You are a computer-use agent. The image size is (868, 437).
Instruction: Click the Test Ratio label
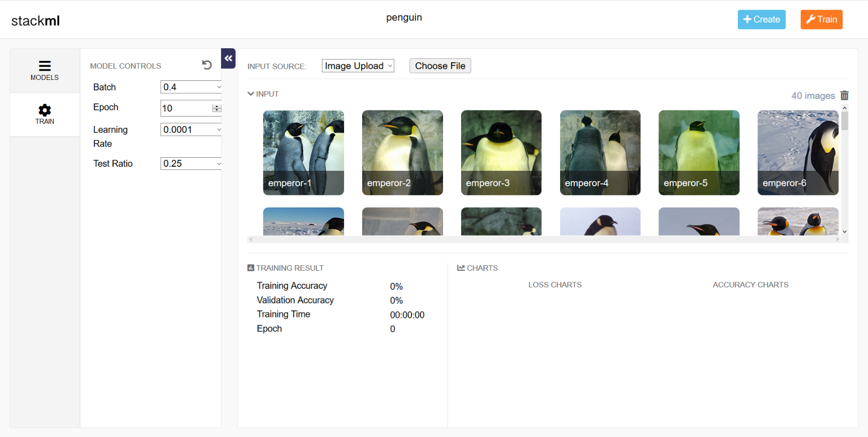click(x=113, y=163)
